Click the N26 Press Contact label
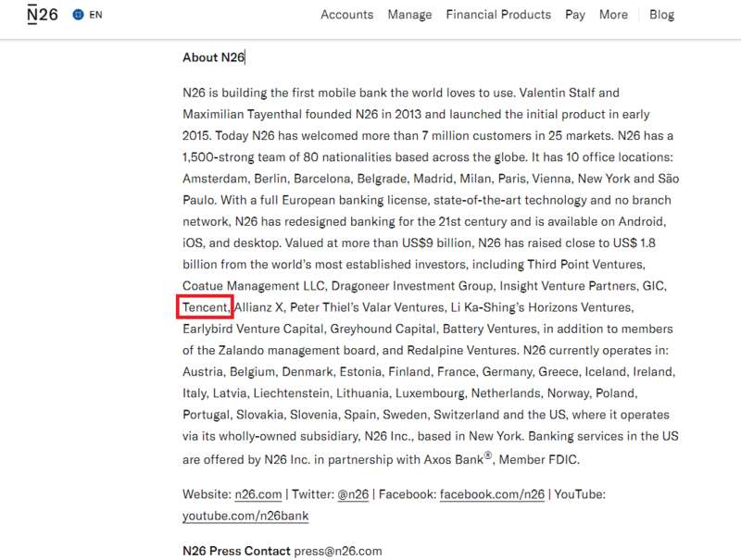Image resolution: width=741 pixels, height=560 pixels. click(x=236, y=551)
